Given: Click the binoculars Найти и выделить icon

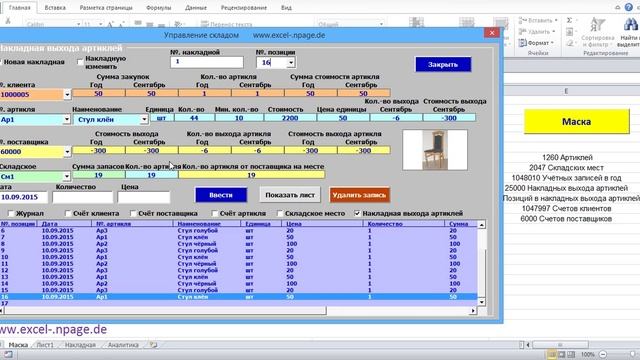Looking at the screenshot, I should (631, 25).
